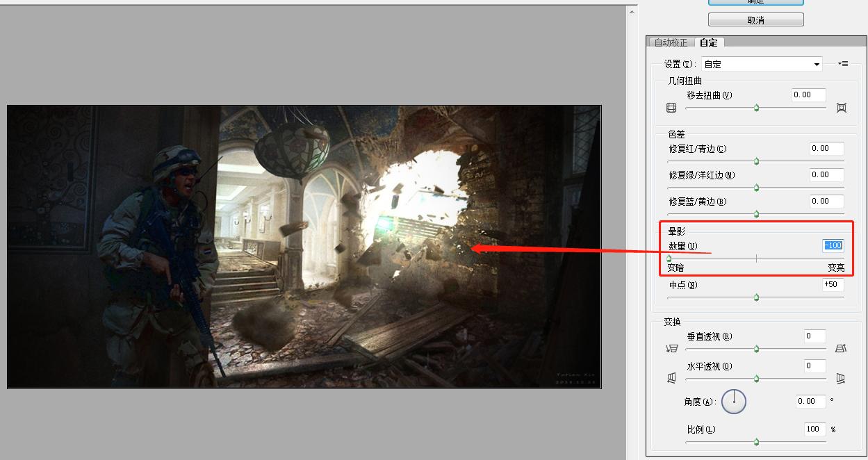The width and height of the screenshot is (868, 460).
Task: Click the 比例 scale slider handle
Action: pyautogui.click(x=756, y=442)
